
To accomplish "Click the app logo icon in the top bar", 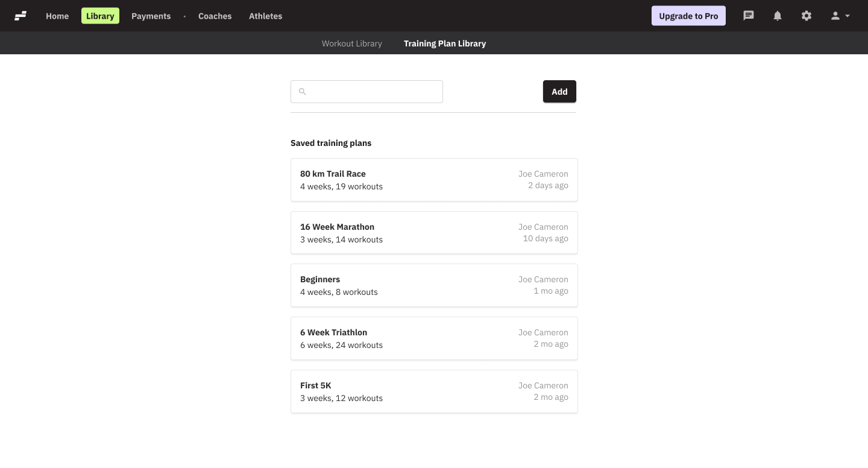I will 20,16.
